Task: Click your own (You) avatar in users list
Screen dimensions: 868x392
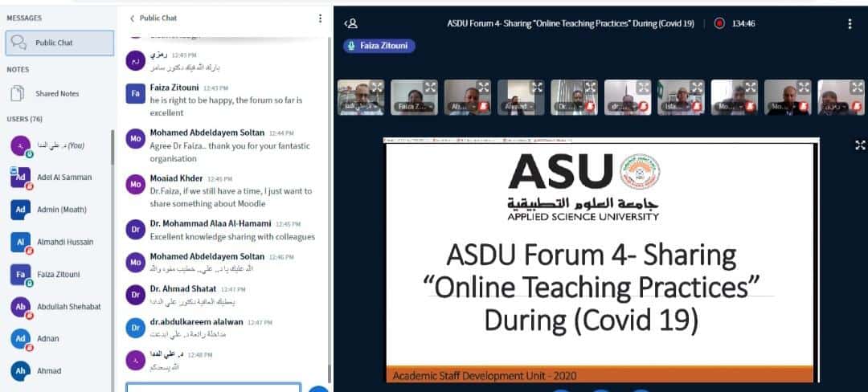Action: point(20,145)
